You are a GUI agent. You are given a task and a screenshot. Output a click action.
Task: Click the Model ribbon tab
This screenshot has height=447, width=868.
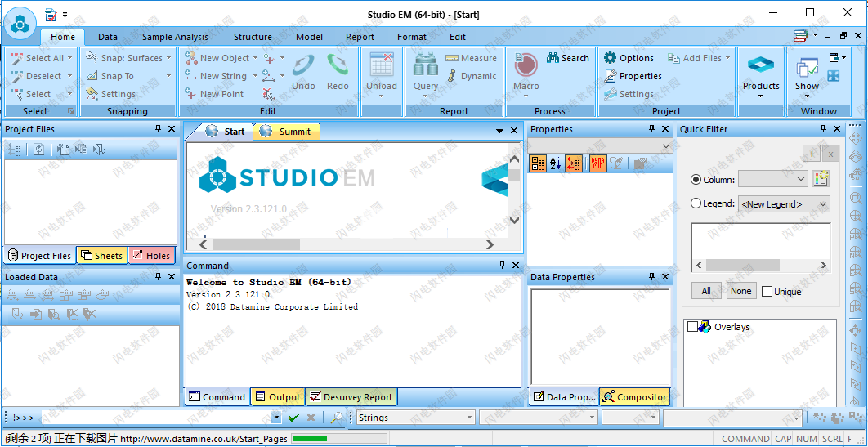click(310, 37)
